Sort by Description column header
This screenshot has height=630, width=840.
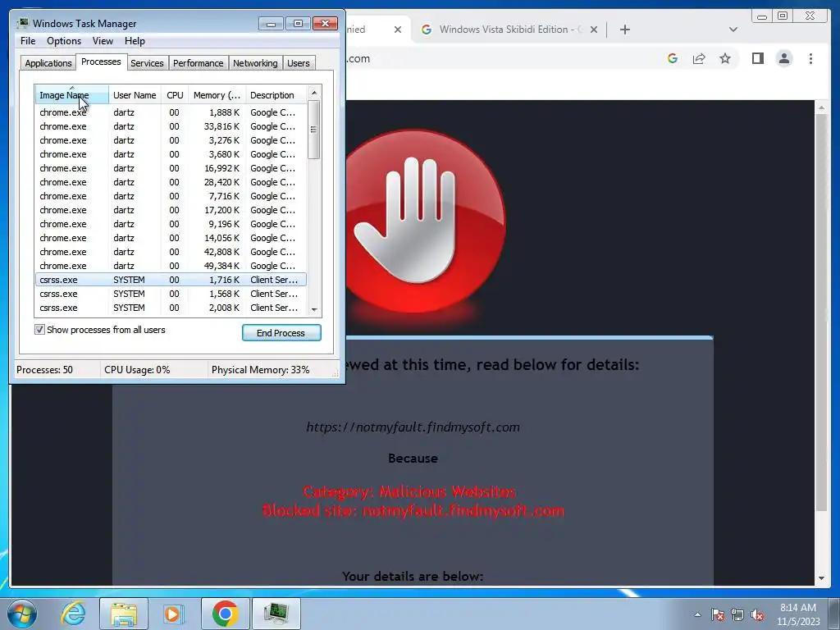[276, 95]
